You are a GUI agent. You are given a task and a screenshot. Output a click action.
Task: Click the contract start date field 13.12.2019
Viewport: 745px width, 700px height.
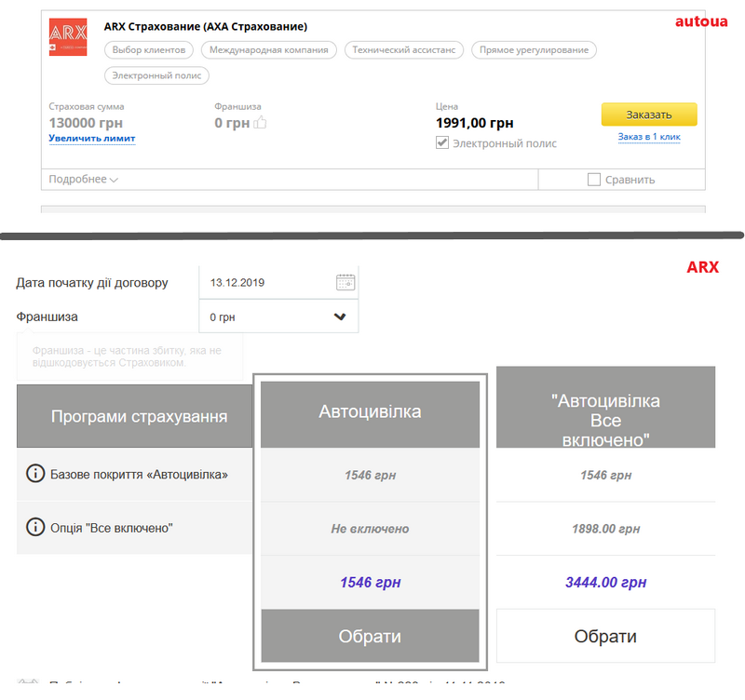click(x=265, y=282)
